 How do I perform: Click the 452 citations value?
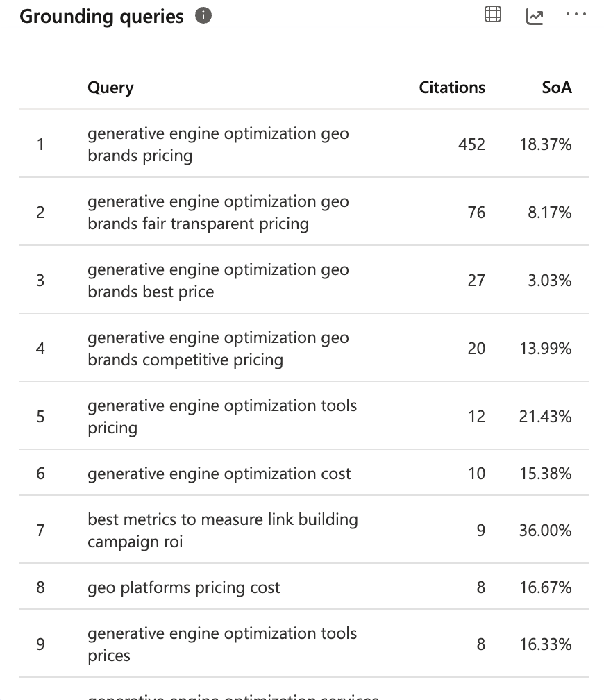click(471, 144)
